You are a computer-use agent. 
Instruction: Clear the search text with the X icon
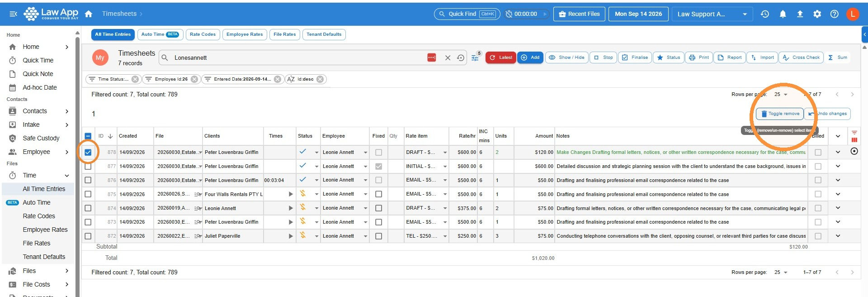click(x=448, y=58)
